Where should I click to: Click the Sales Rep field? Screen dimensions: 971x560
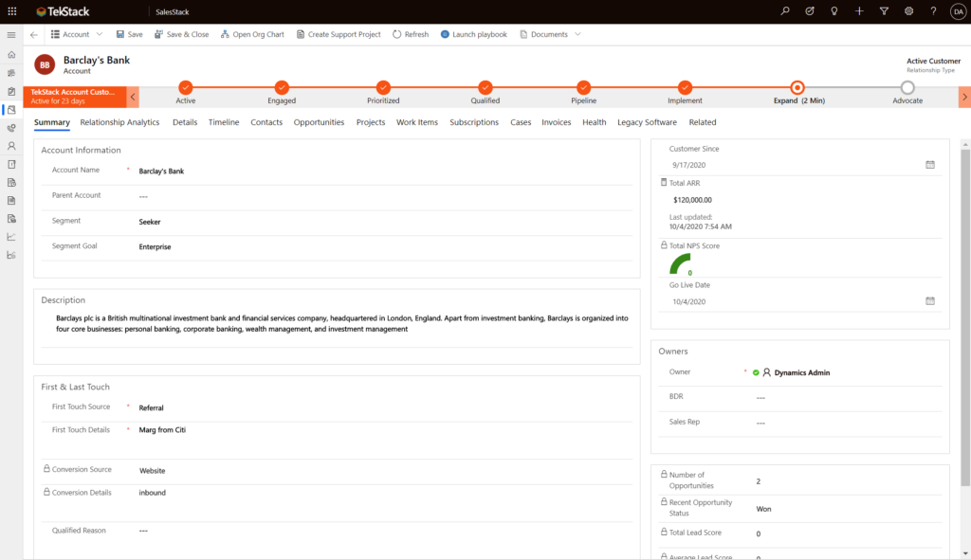(x=849, y=423)
